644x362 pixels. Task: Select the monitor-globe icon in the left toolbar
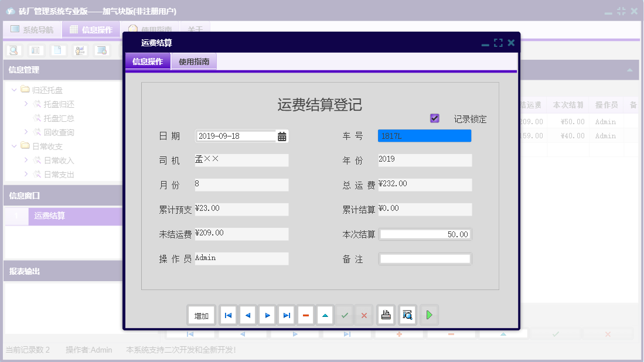pyautogui.click(x=101, y=50)
